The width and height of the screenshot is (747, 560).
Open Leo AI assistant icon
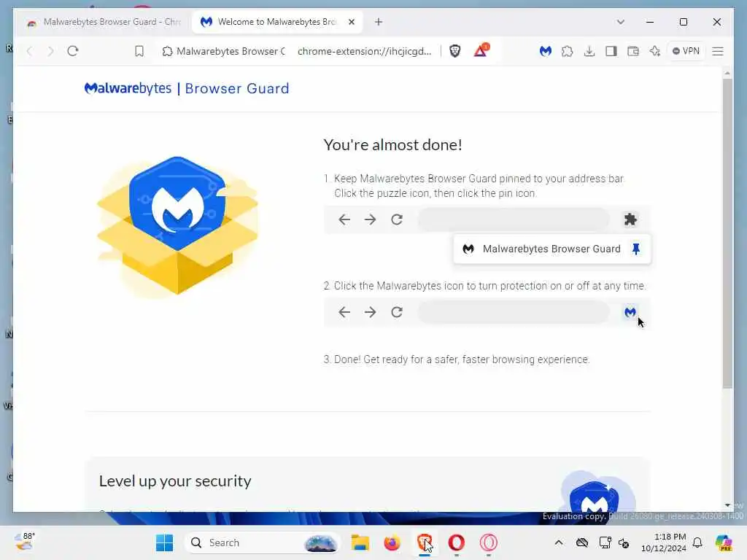[655, 51]
